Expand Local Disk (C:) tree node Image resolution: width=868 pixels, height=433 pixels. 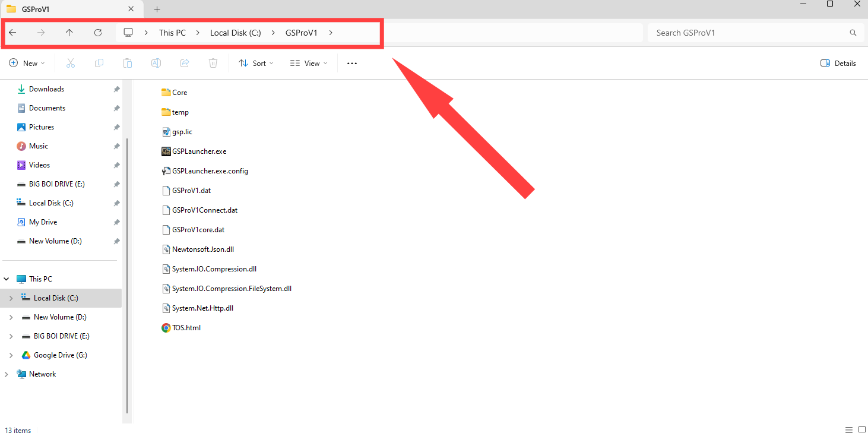tap(11, 298)
